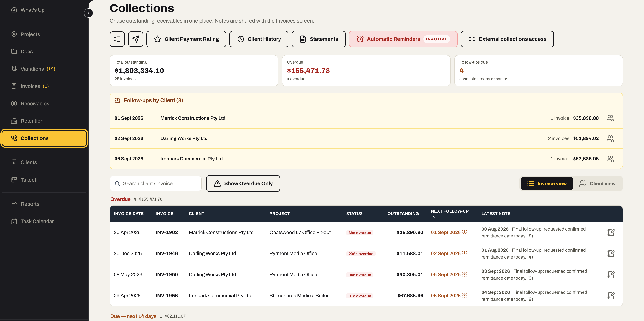
Task: Sort by Invoice column header
Action: pos(165,214)
